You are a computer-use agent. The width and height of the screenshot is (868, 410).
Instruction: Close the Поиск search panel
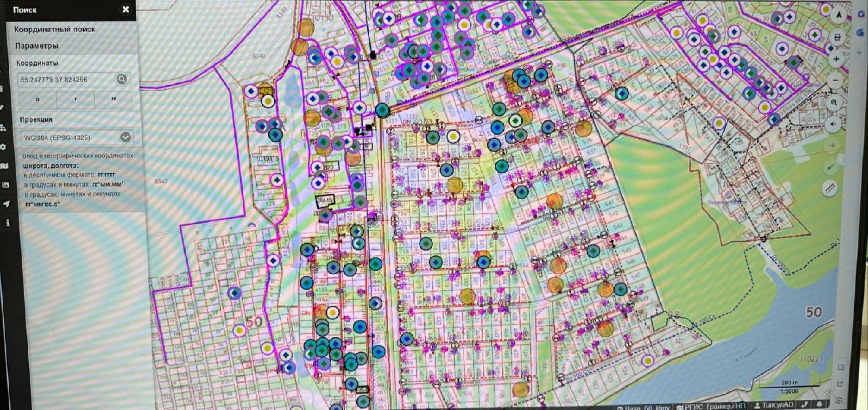coord(126,9)
